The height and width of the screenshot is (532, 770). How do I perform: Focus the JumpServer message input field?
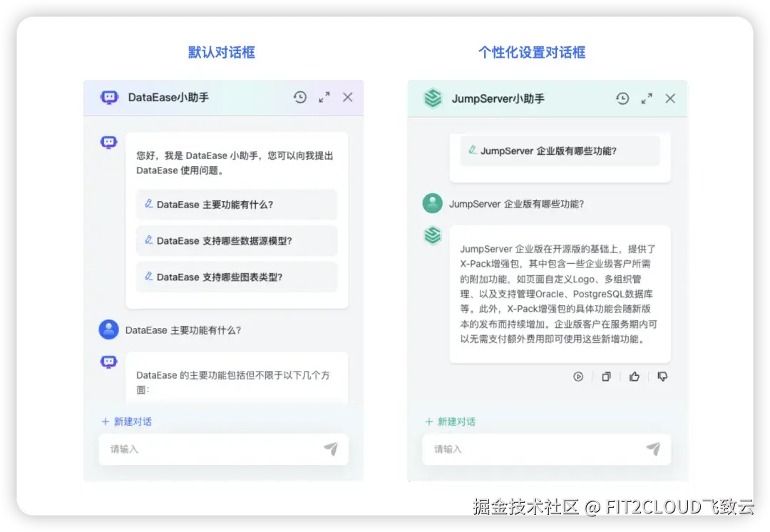coord(547,449)
